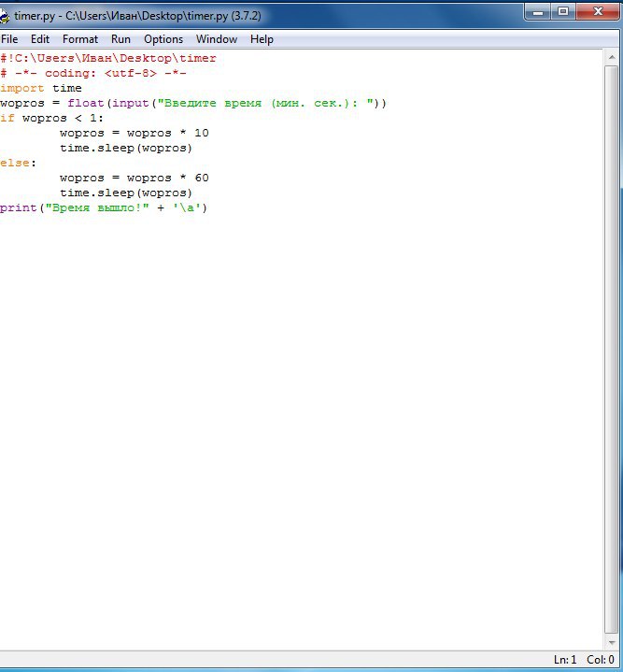Open the Window menu
Screen dimensions: 623x672
click(217, 39)
